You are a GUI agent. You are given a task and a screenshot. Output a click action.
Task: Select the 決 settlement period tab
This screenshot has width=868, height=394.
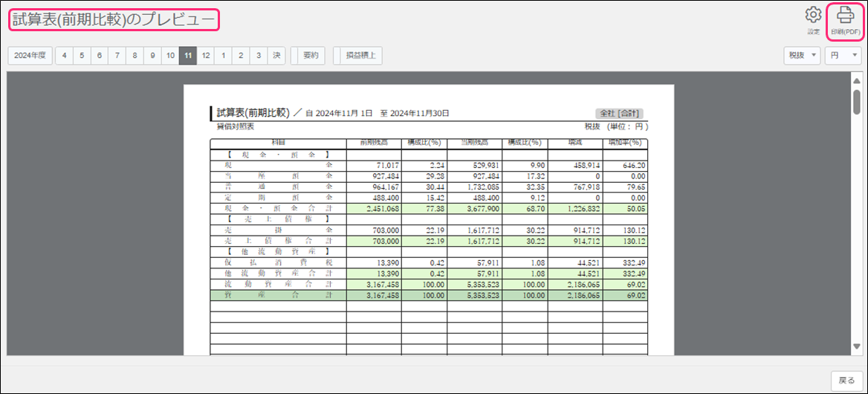pyautogui.click(x=276, y=56)
